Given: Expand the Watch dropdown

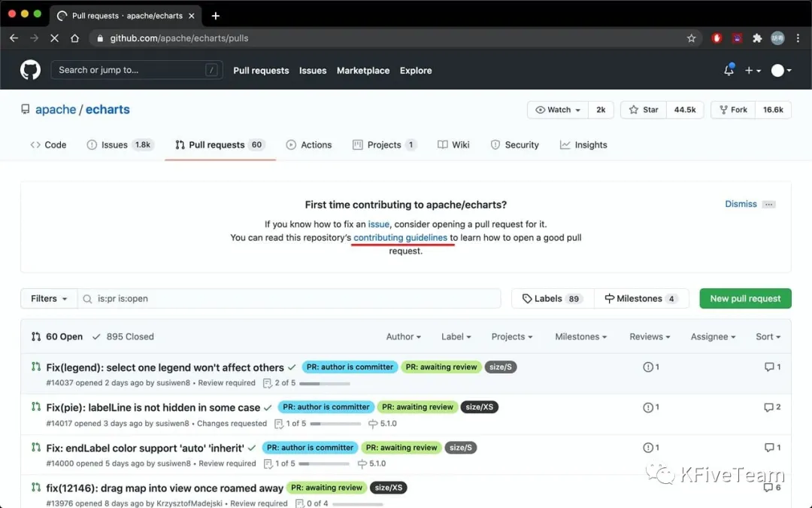Looking at the screenshot, I should (x=558, y=110).
